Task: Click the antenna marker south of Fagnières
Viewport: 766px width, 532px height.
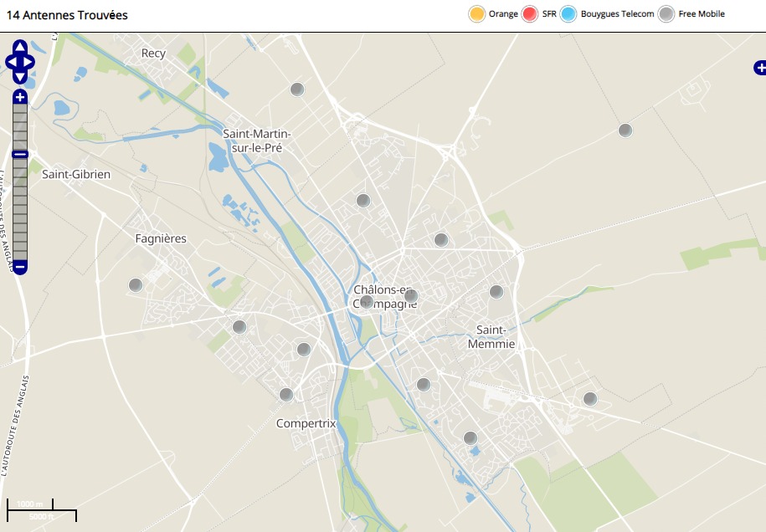Action: point(136,285)
